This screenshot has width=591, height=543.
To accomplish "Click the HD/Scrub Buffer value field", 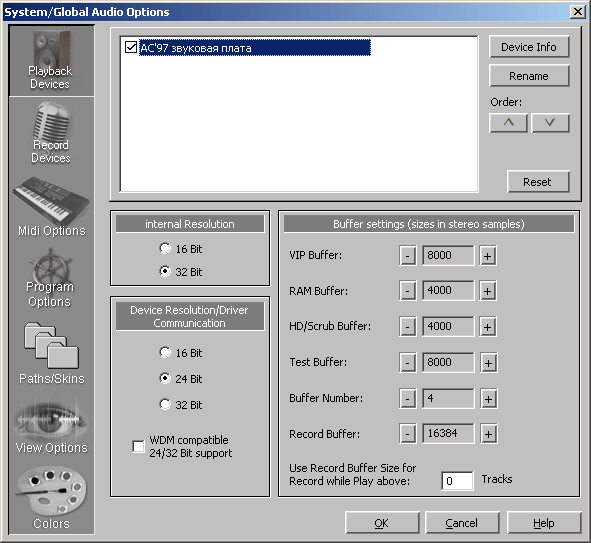I will 448,326.
